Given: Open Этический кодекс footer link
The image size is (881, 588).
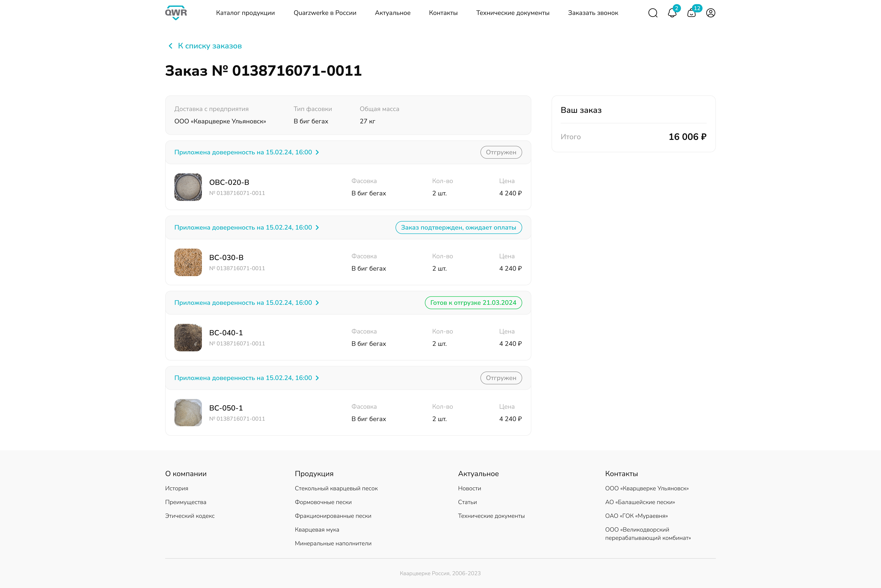Looking at the screenshot, I should point(190,516).
